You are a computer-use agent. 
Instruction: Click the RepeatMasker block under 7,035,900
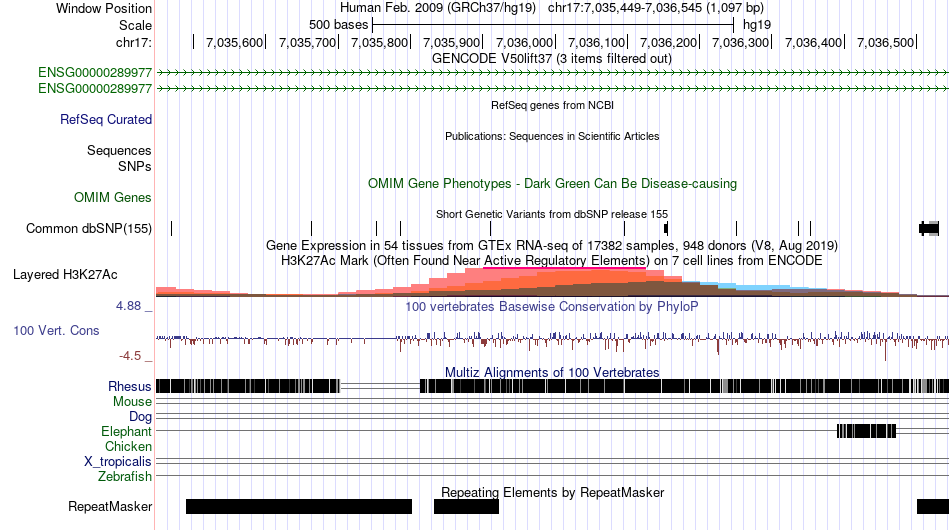click(x=466, y=506)
